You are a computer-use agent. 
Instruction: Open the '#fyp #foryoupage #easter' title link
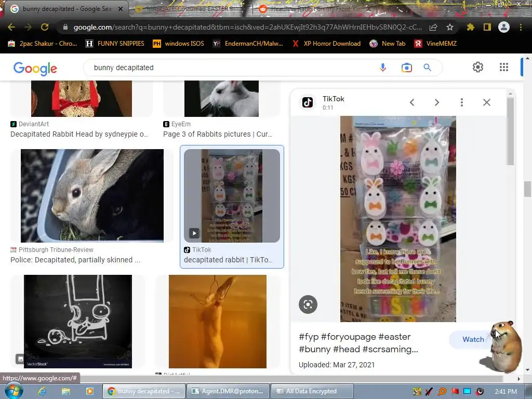point(358,343)
